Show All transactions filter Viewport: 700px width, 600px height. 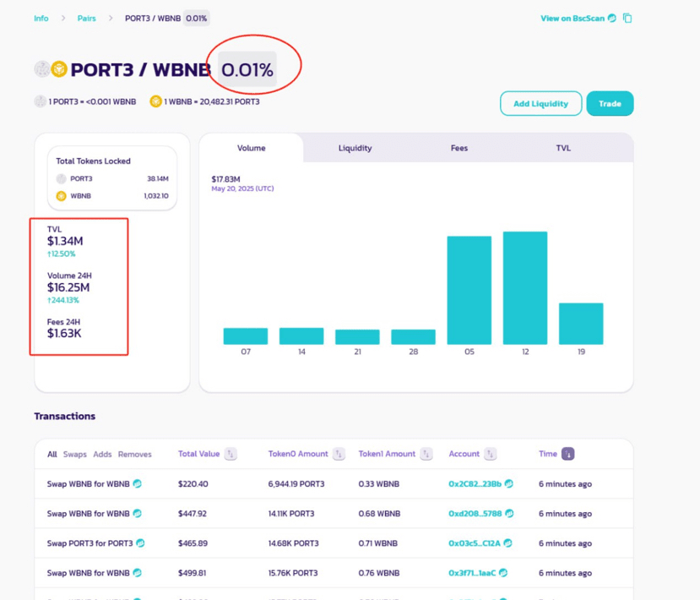52,455
